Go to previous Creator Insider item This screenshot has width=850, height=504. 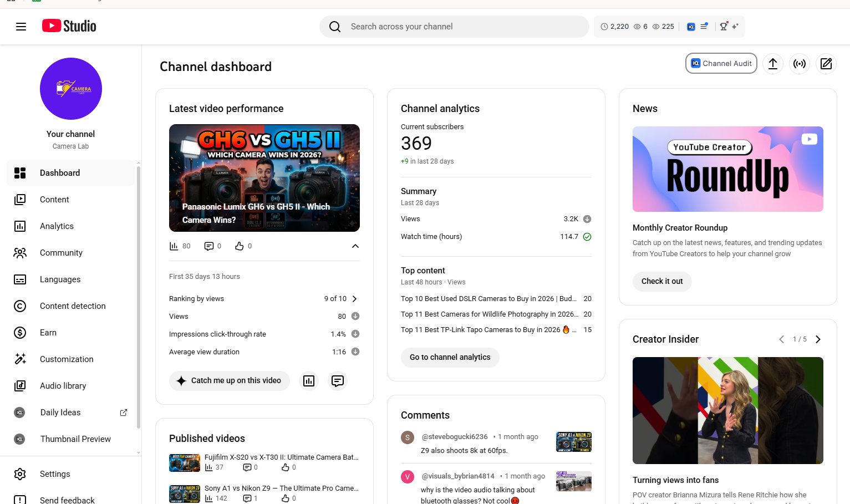(782, 339)
